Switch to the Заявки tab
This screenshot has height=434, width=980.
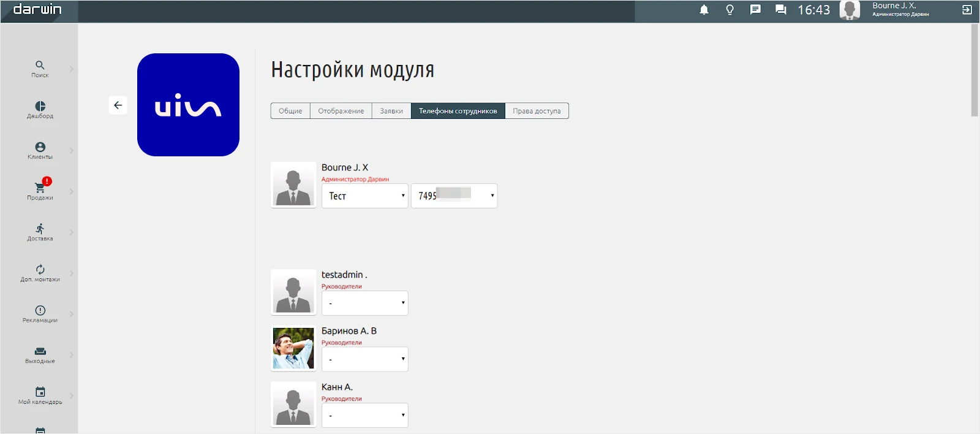point(391,111)
